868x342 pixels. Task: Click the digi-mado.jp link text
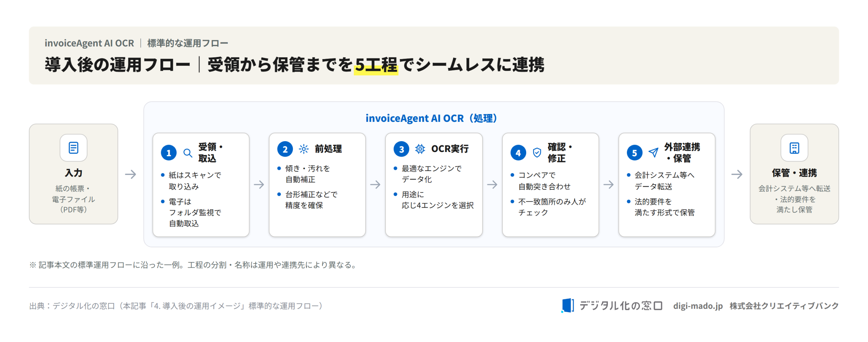[698, 306]
